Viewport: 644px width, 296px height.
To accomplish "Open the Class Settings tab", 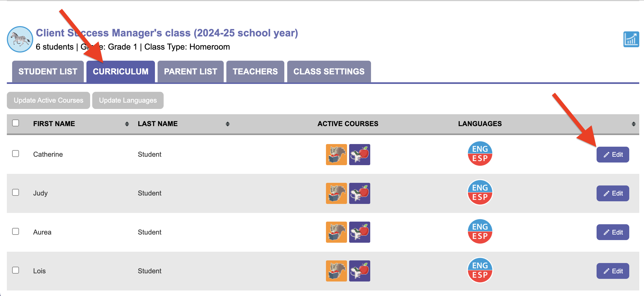I will click(x=329, y=71).
